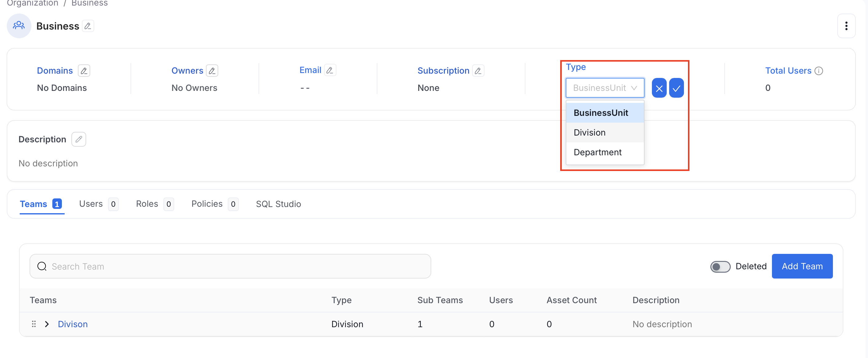Image resolution: width=868 pixels, height=358 pixels.
Task: Expand the Divison team row
Action: pyautogui.click(x=47, y=324)
